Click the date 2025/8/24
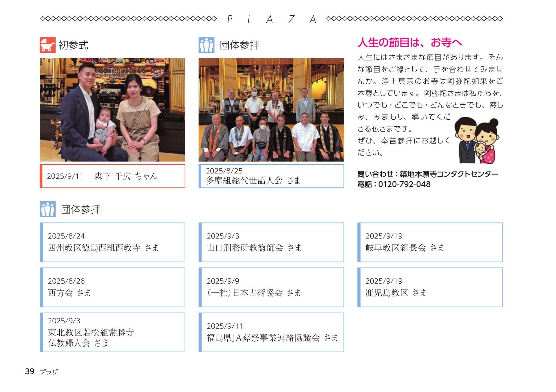 tap(66, 236)
